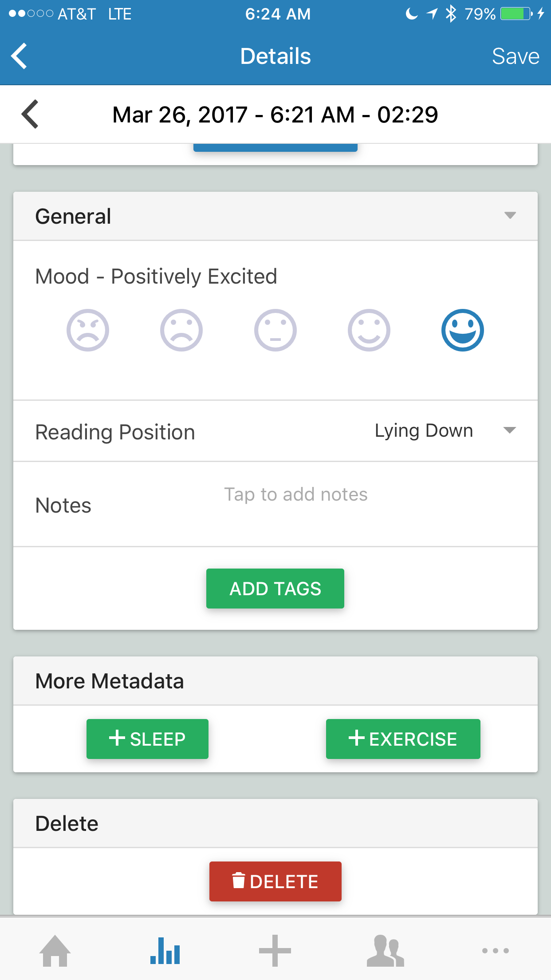
Task: Add sleep metadata with +SLEEP
Action: click(x=147, y=739)
